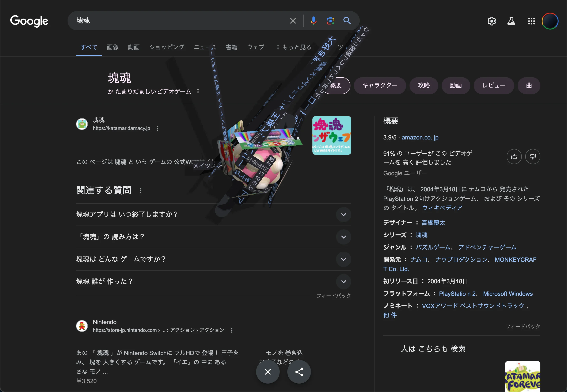The height and width of the screenshot is (392, 567).
Task: Open the ナウプロダクション developer link
Action: pos(461,260)
